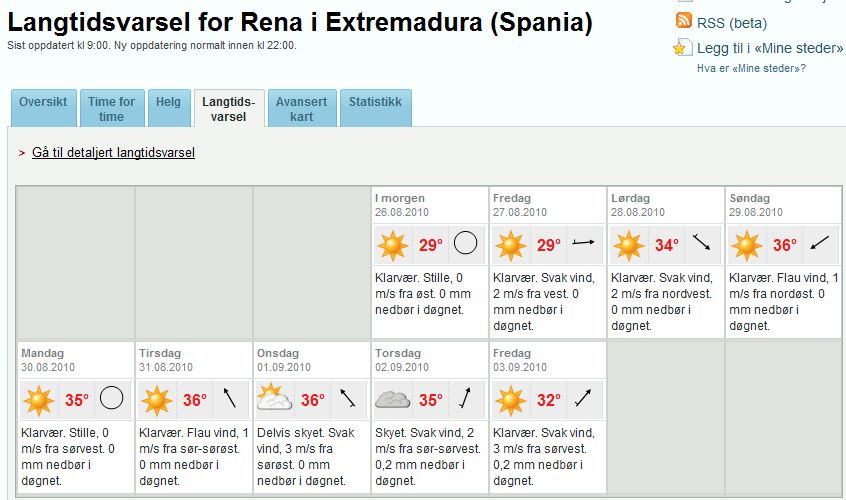Image resolution: width=846 pixels, height=500 pixels.
Task: Click the sun icon for Fredag 03.09.2010
Action: [510, 400]
